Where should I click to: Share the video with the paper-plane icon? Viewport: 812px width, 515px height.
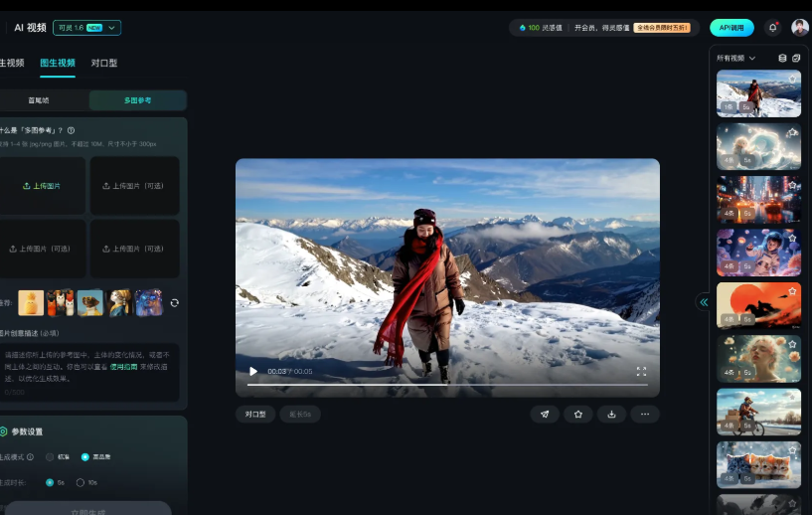[x=545, y=414]
